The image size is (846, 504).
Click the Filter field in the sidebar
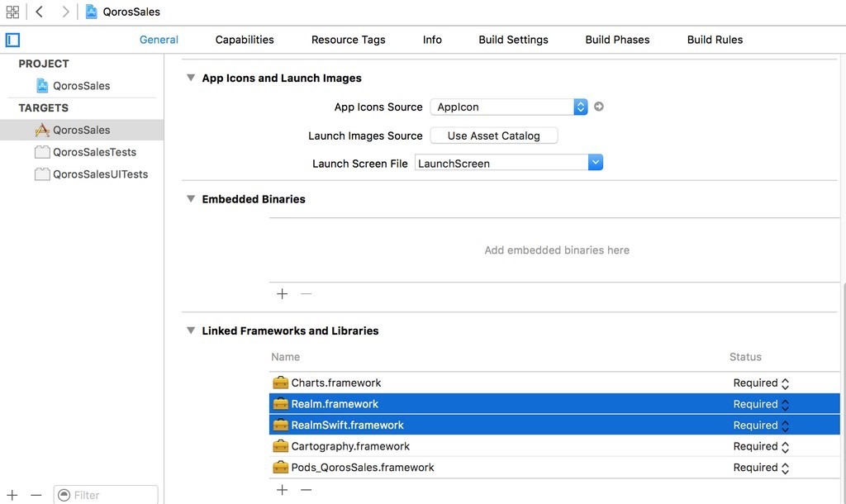(x=112, y=495)
